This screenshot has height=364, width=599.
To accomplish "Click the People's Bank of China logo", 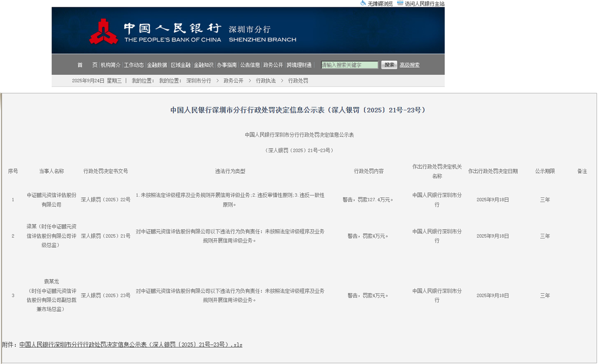I will click(104, 32).
